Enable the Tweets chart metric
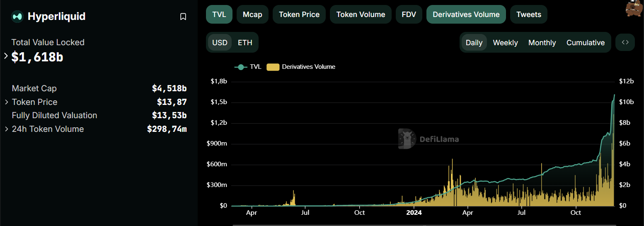Viewport: 644px width, 226px height. point(529,15)
